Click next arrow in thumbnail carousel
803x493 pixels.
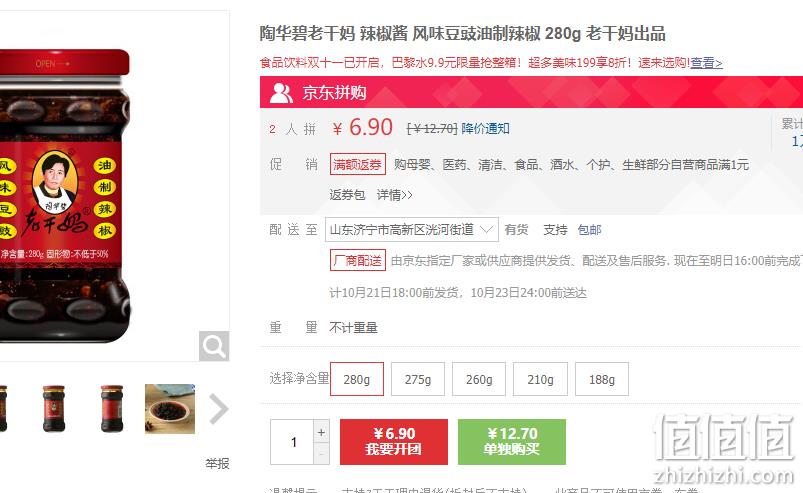point(219,409)
